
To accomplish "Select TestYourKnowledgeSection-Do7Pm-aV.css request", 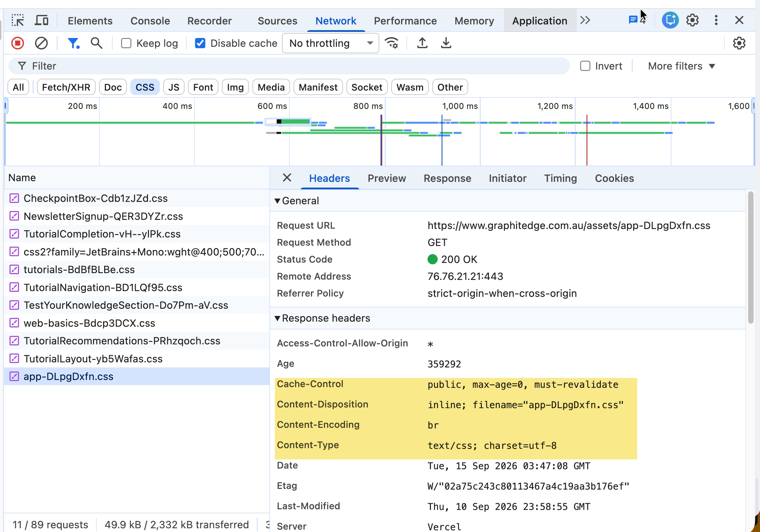I will [137, 305].
